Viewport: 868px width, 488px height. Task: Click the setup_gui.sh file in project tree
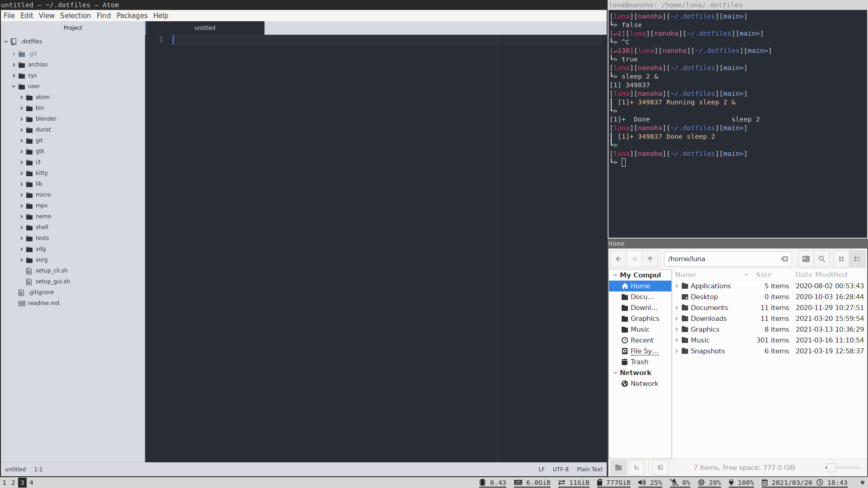pyautogui.click(x=52, y=281)
